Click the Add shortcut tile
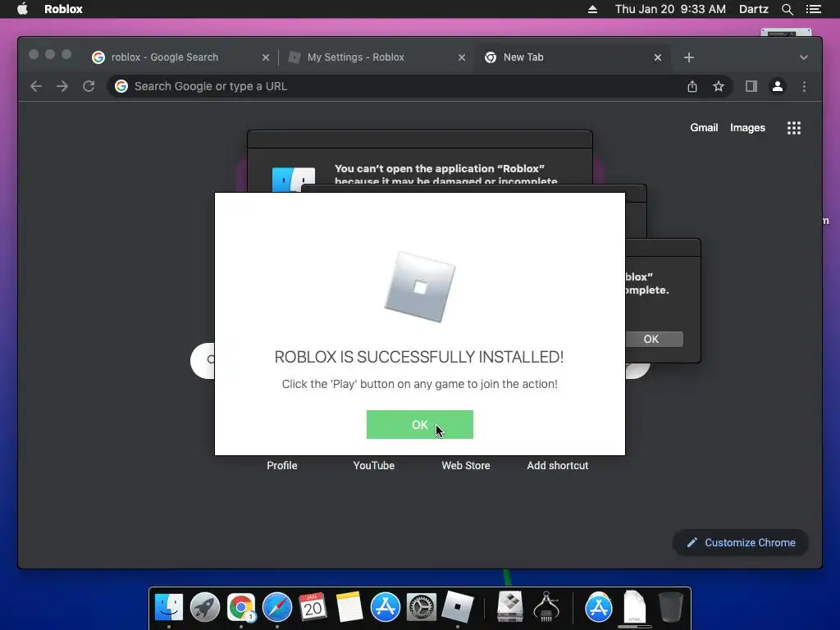The width and height of the screenshot is (840, 630). [x=557, y=466]
